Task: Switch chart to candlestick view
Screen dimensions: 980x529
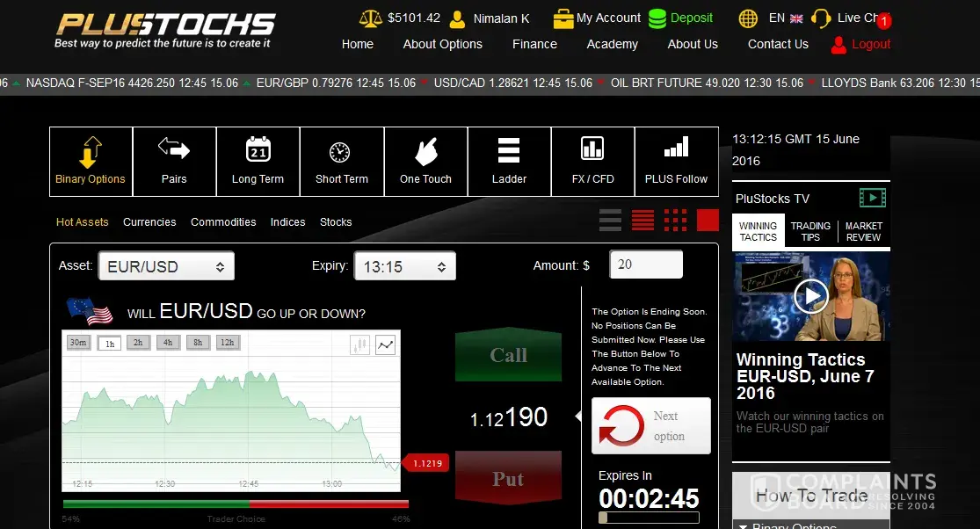Action: coord(359,344)
